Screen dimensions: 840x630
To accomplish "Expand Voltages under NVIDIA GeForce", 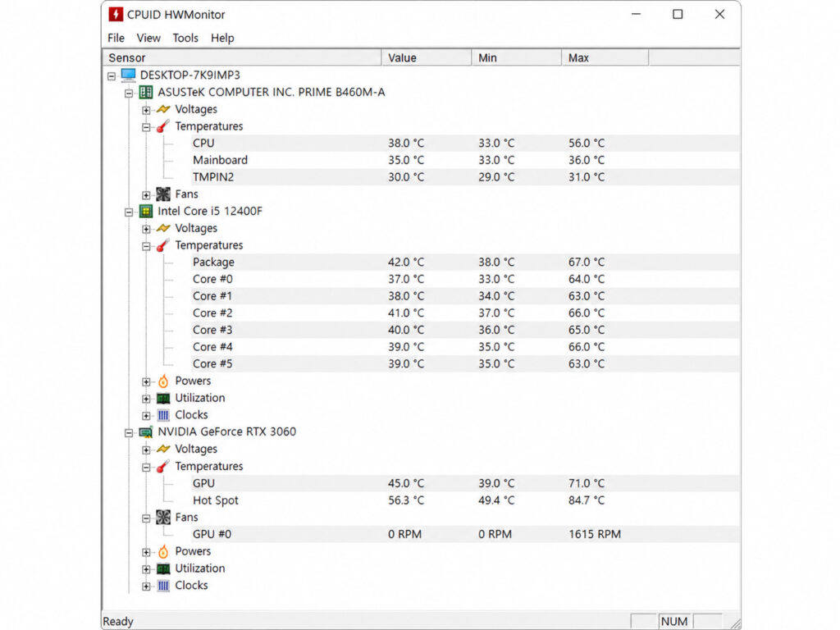I will point(146,450).
